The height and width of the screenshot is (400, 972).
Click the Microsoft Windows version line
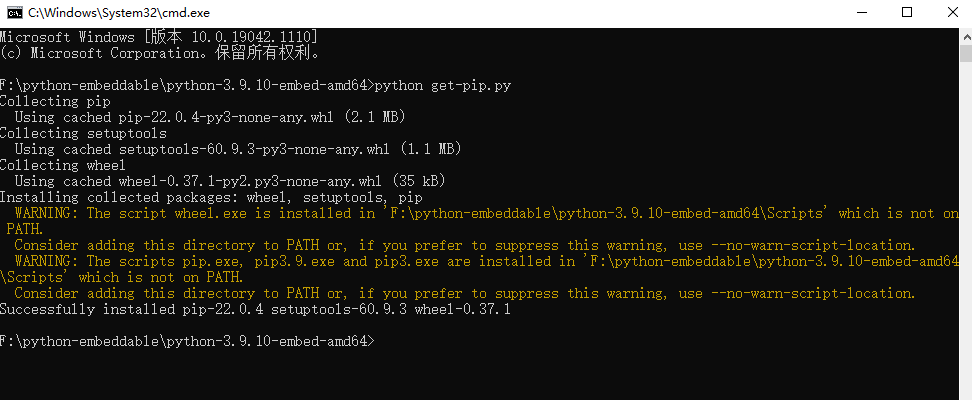pos(159,37)
